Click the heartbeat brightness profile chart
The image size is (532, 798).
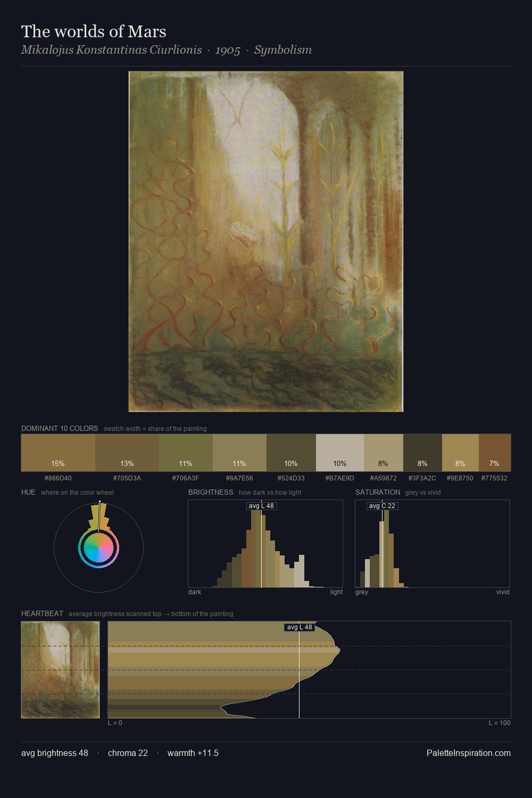pos(309,670)
